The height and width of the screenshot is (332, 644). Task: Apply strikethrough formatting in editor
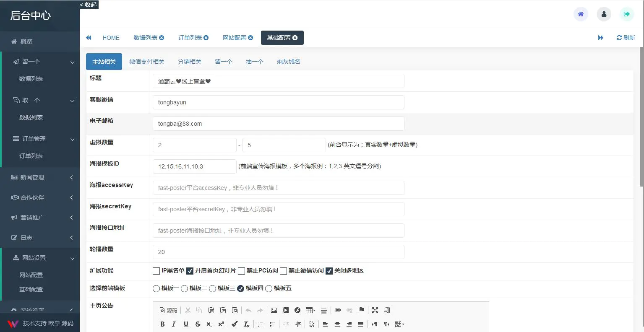click(198, 324)
